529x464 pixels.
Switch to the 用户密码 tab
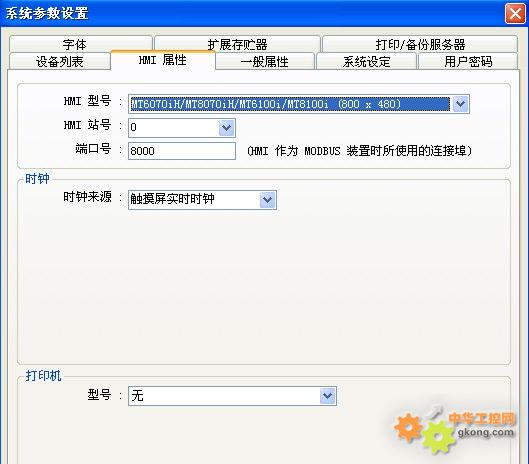tap(468, 61)
